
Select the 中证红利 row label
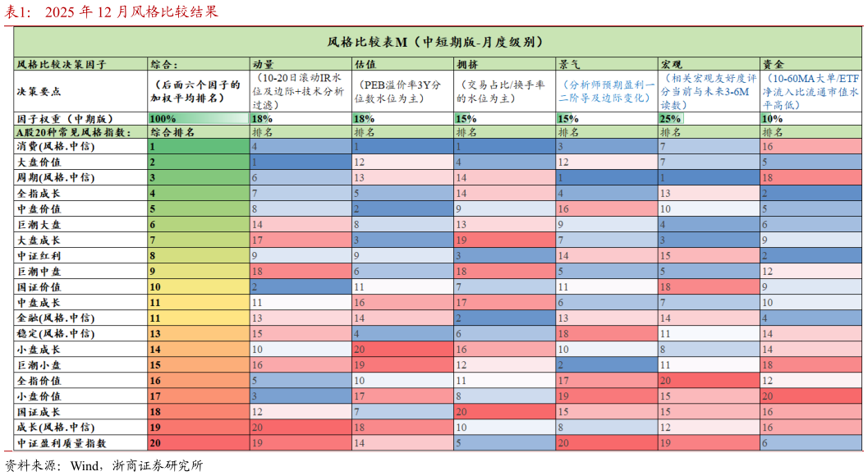click(x=37, y=256)
